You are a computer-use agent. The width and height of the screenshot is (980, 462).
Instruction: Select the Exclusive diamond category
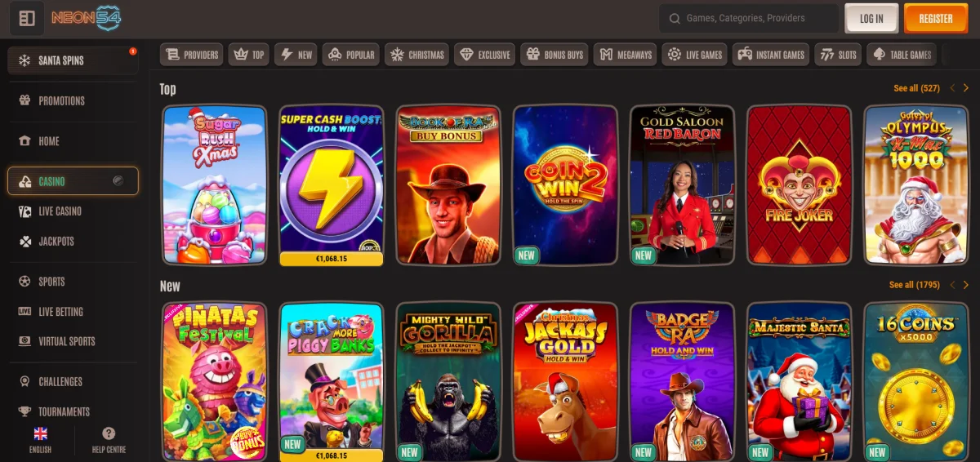(485, 55)
